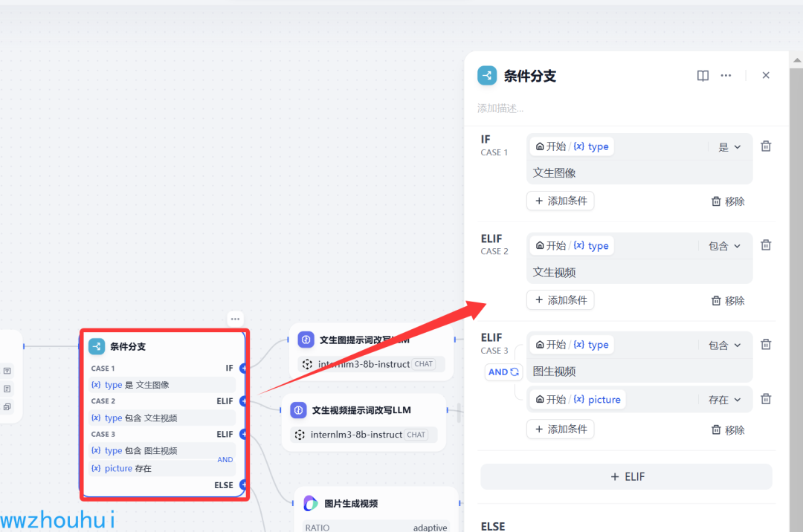This screenshot has width=803, height=532.
Task: Click the model icon in 文生图提示词改写 node
Action: click(x=307, y=364)
